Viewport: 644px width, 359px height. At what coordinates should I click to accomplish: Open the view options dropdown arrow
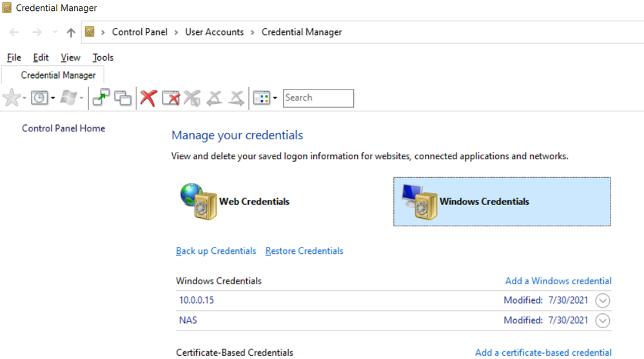[275, 98]
